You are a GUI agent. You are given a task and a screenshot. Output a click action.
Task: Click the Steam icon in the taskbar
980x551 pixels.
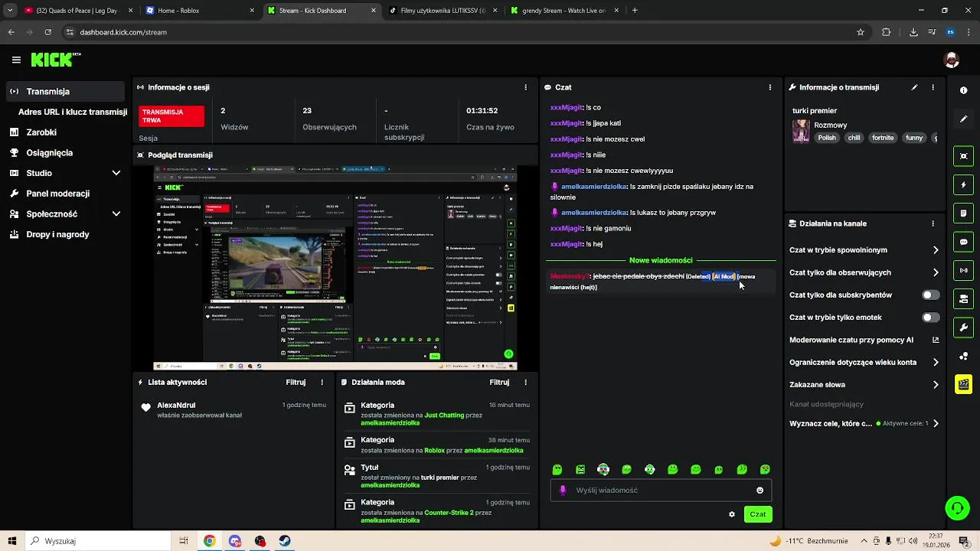284,541
